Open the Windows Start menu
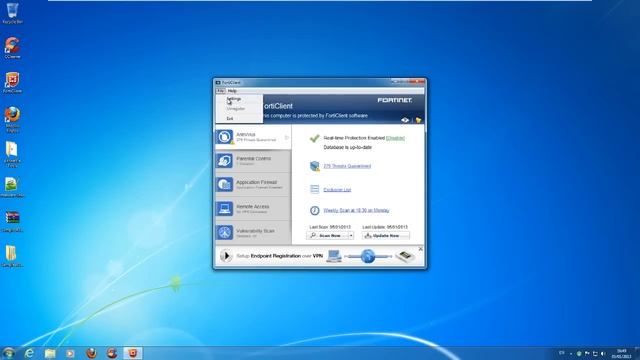 tap(8, 353)
